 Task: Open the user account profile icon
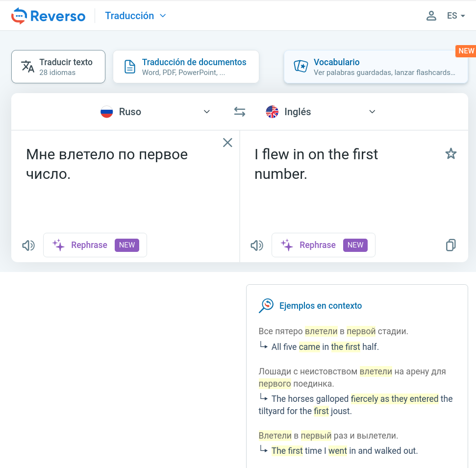tap(431, 16)
